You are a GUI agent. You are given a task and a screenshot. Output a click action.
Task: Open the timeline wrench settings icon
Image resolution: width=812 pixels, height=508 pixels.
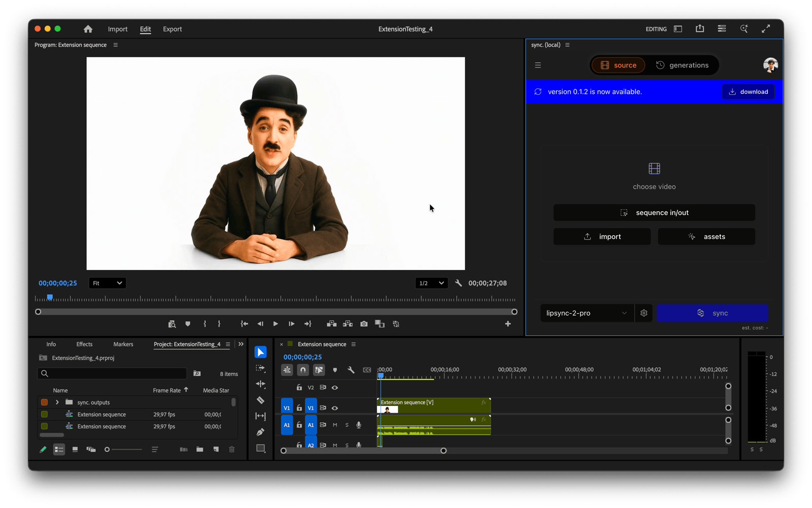pos(351,370)
